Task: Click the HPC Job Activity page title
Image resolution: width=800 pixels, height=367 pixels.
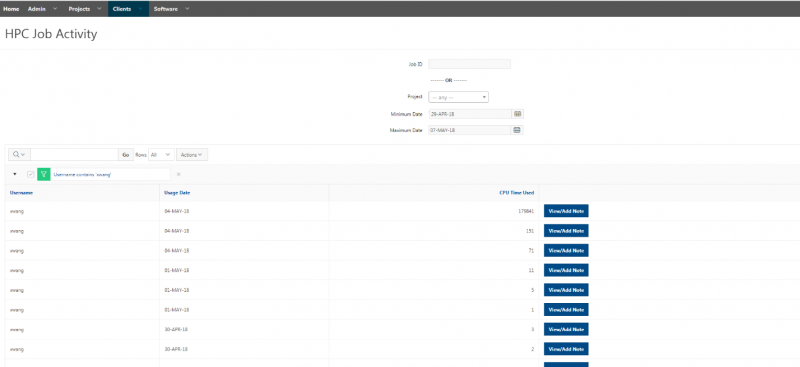Action: [51, 34]
